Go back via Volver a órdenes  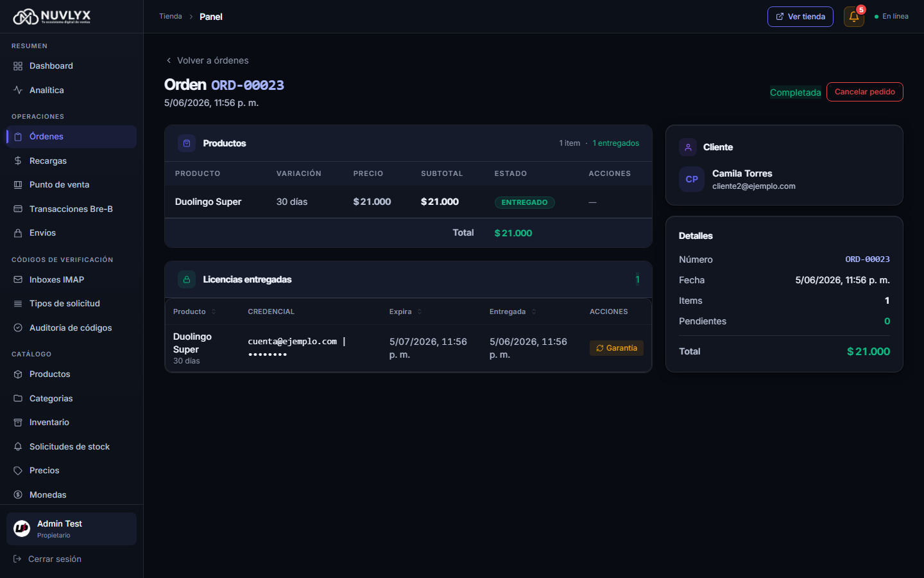(x=207, y=60)
